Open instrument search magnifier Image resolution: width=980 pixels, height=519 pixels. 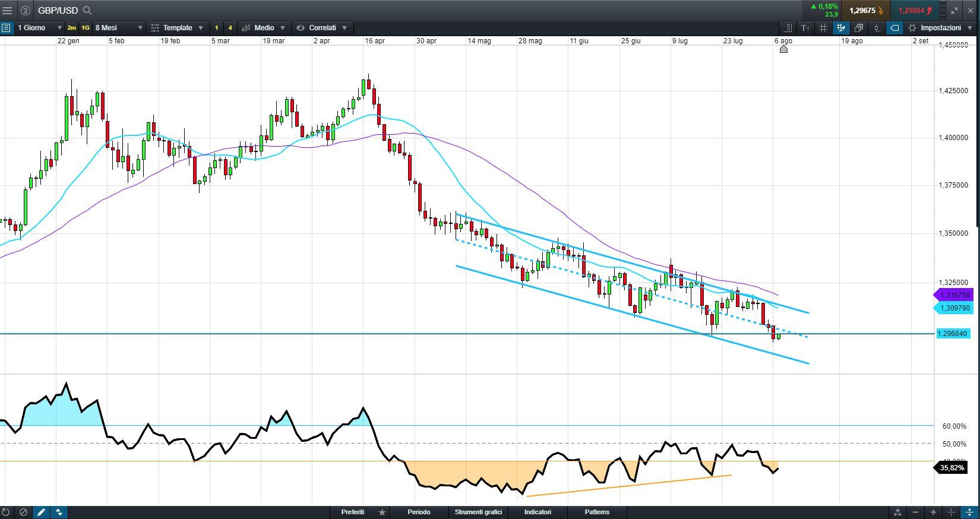(87, 10)
